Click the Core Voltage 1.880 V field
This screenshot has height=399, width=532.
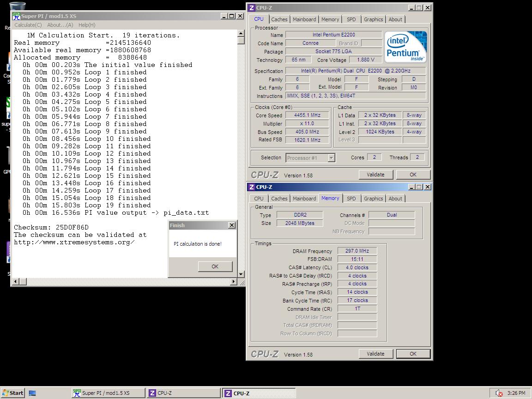(x=366, y=60)
